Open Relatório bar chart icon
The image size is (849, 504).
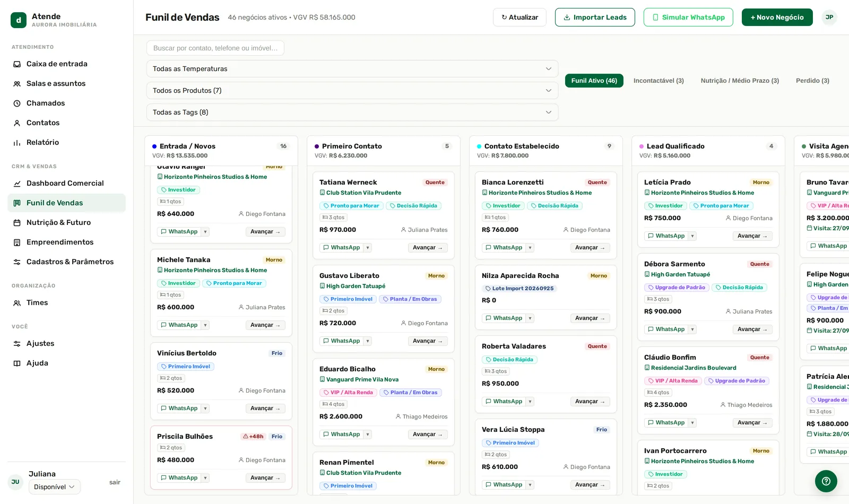pyautogui.click(x=17, y=143)
